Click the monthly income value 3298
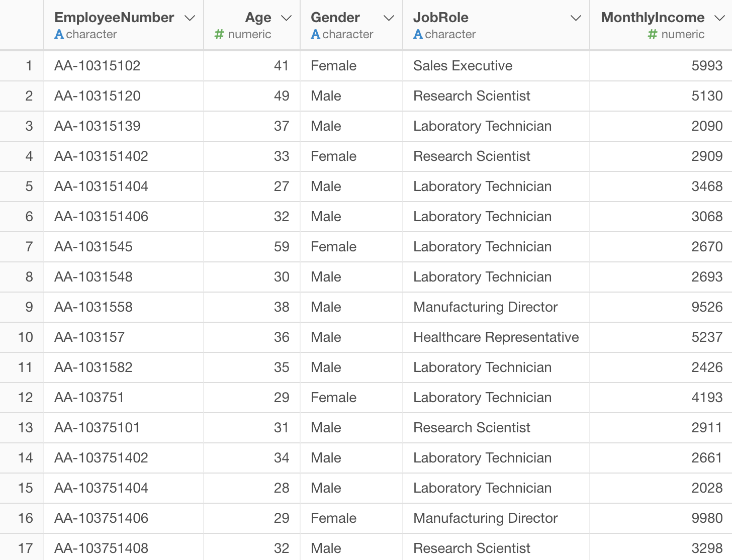 coord(707,548)
